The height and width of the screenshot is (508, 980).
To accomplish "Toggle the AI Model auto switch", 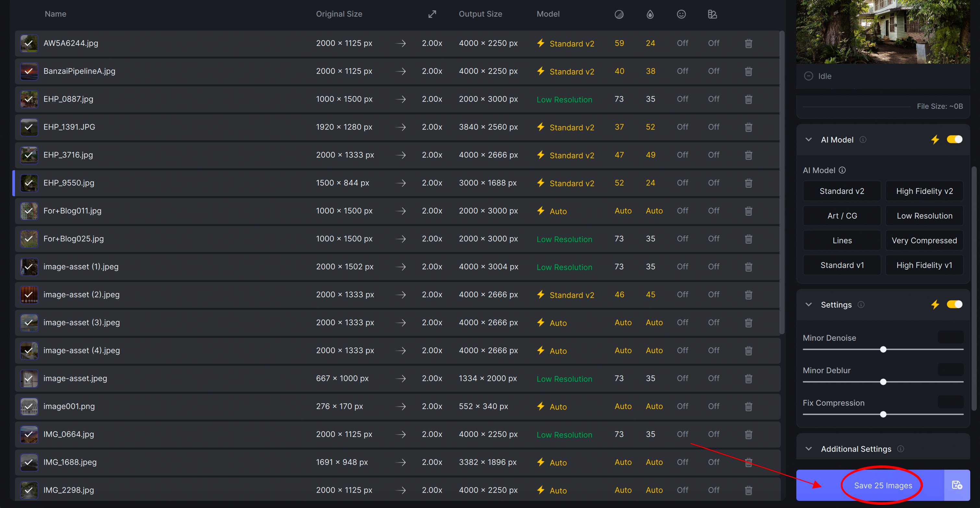I will click(954, 139).
